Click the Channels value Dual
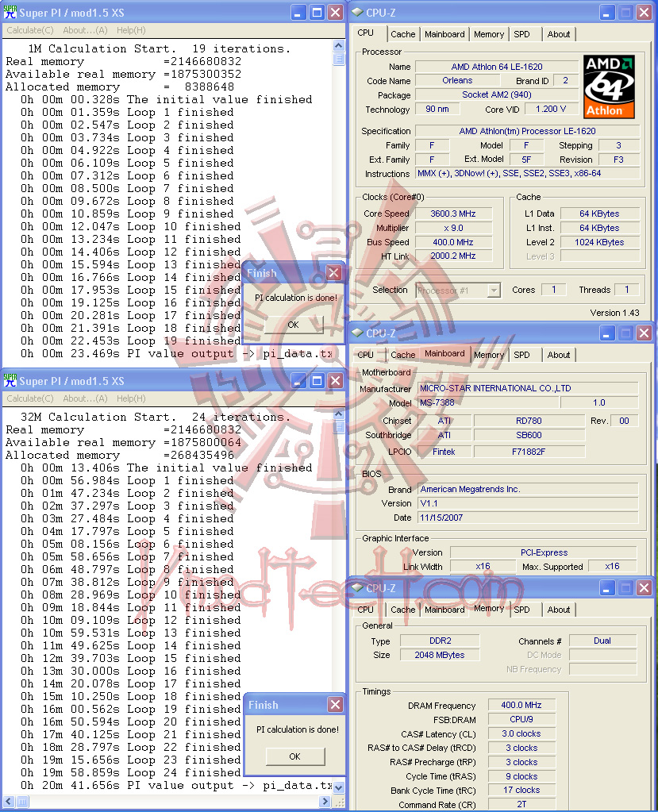Viewport: 658px width, 812px height. click(602, 641)
